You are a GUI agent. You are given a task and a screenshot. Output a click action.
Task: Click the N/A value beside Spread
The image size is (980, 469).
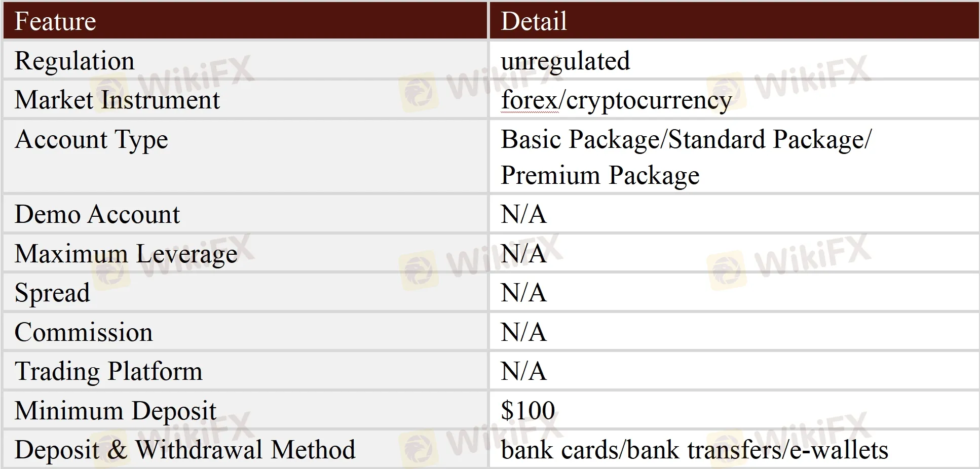523,293
